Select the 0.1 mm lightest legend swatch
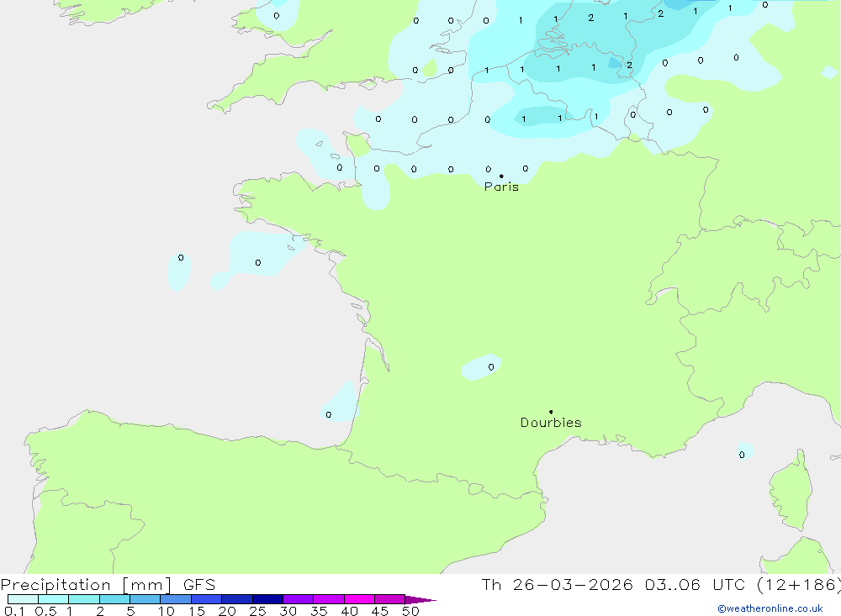This screenshot has height=616, width=841. pos(23,599)
